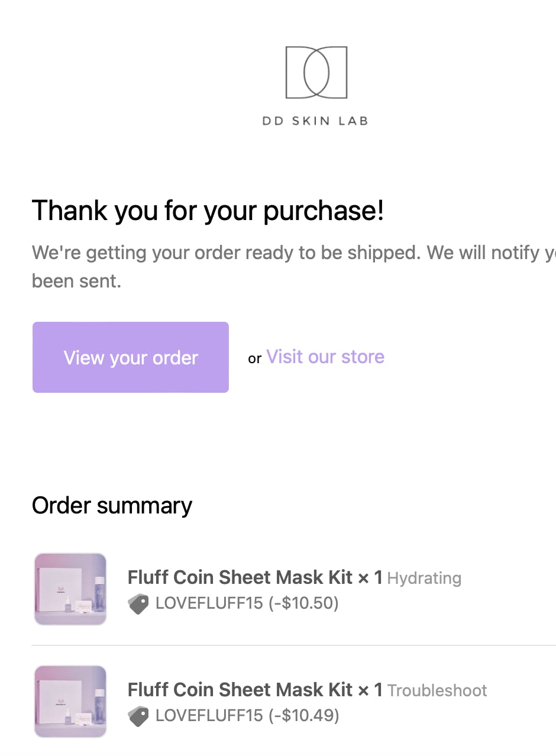
Task: Click the Order summary heading
Action: tap(112, 506)
